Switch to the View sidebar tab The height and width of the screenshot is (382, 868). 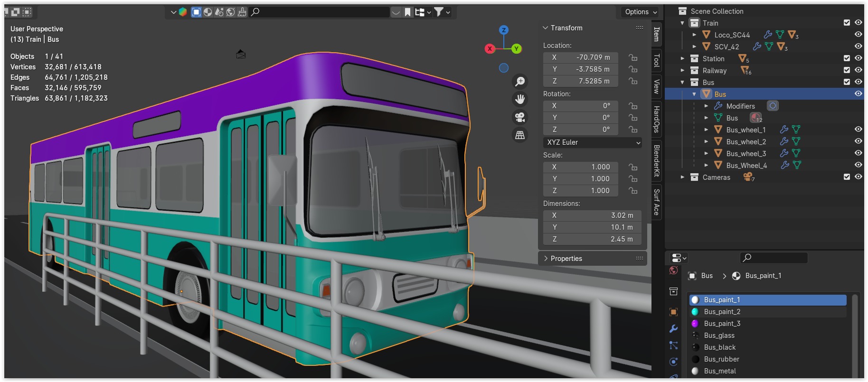click(657, 86)
